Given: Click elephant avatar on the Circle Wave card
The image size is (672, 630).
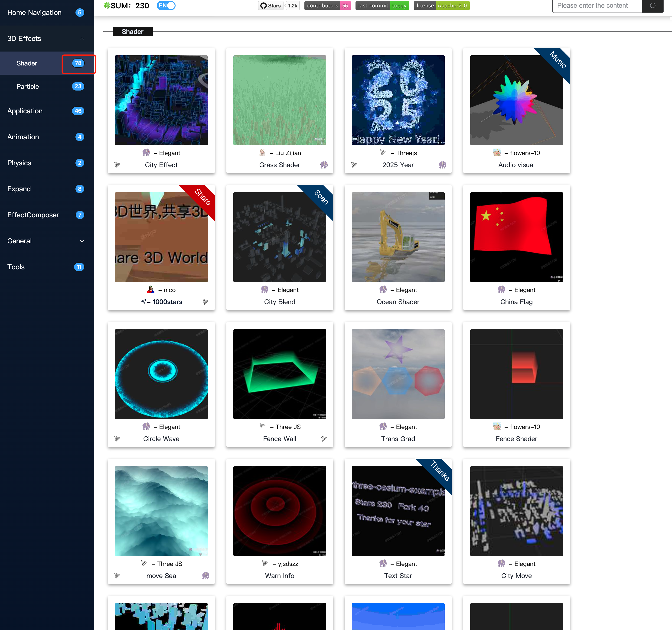Looking at the screenshot, I should pos(146,426).
